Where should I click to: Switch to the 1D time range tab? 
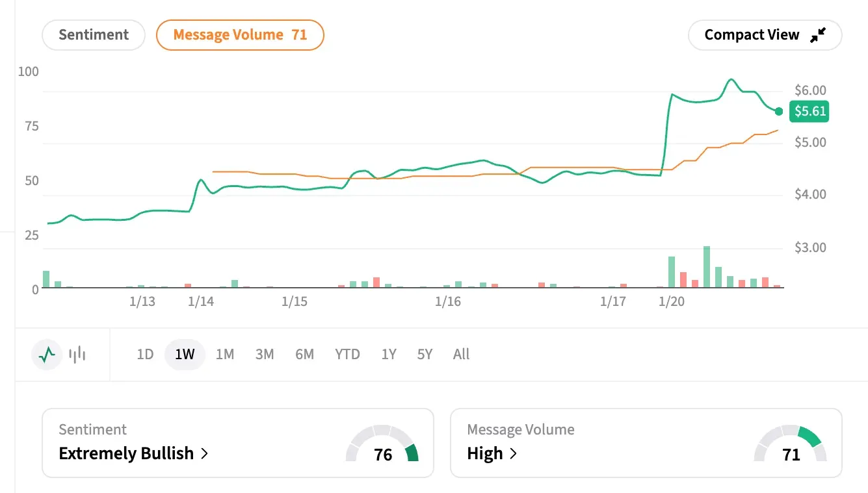click(x=144, y=354)
